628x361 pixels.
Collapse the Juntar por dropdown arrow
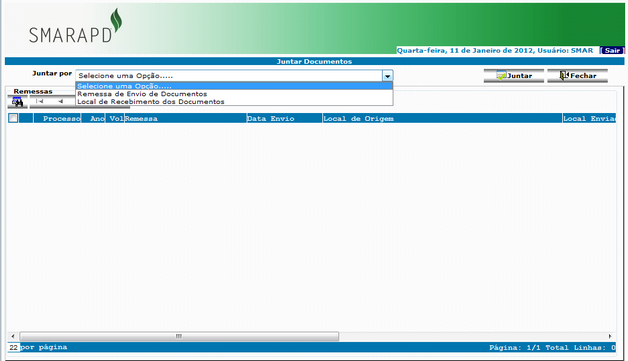(x=388, y=76)
